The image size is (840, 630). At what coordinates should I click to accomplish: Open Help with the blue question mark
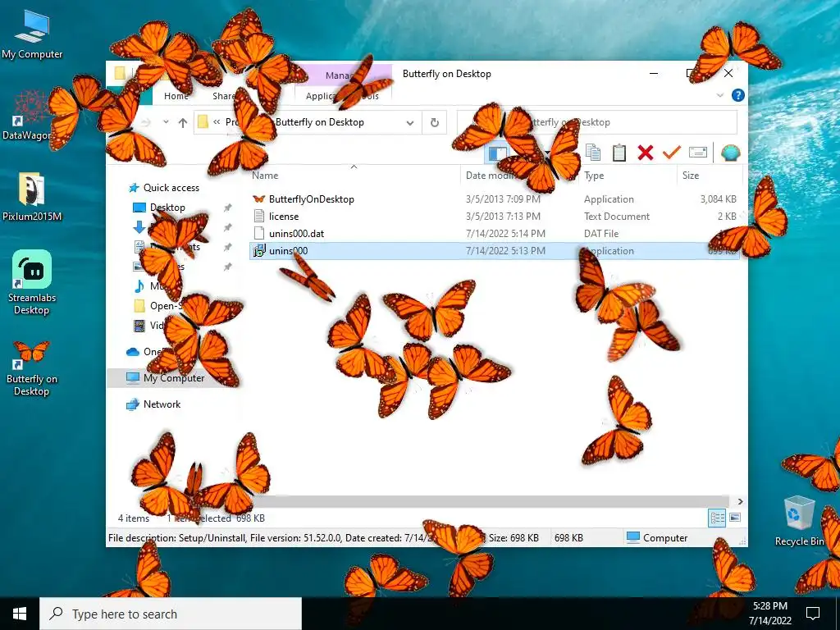(737, 95)
